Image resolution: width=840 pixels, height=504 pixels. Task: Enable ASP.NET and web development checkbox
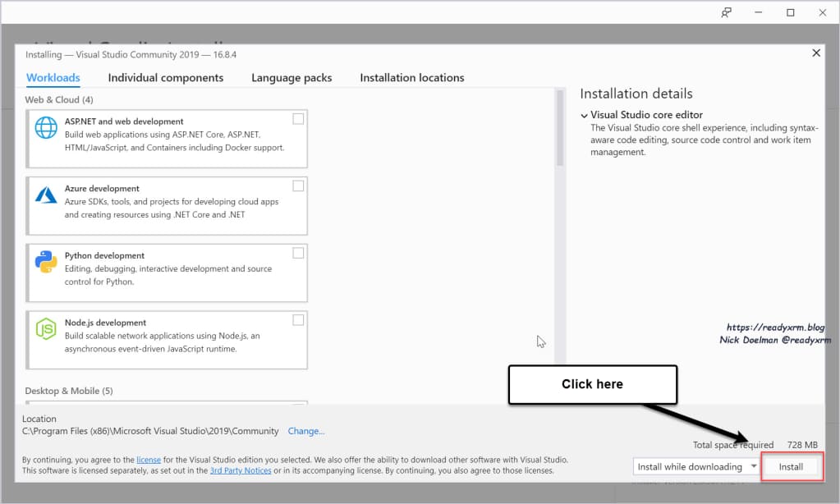[298, 119]
